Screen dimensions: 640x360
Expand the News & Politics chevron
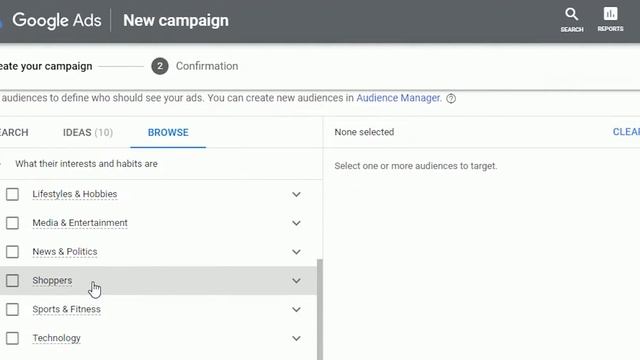click(x=296, y=252)
